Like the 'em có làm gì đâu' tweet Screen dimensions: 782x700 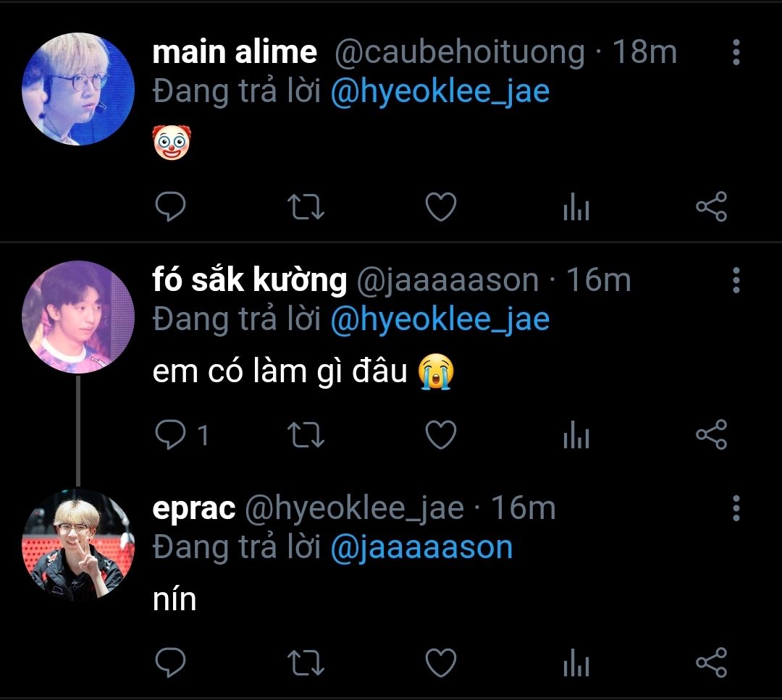click(441, 434)
